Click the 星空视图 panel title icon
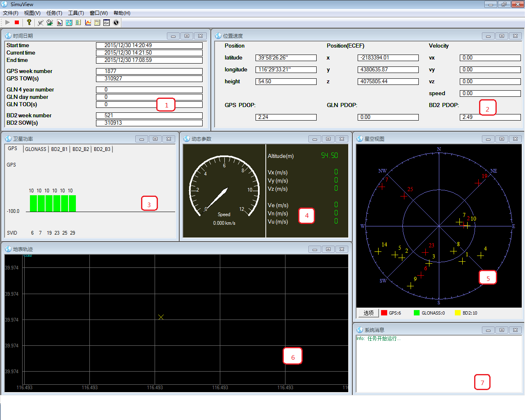The height and width of the screenshot is (420, 525). pyautogui.click(x=360, y=139)
